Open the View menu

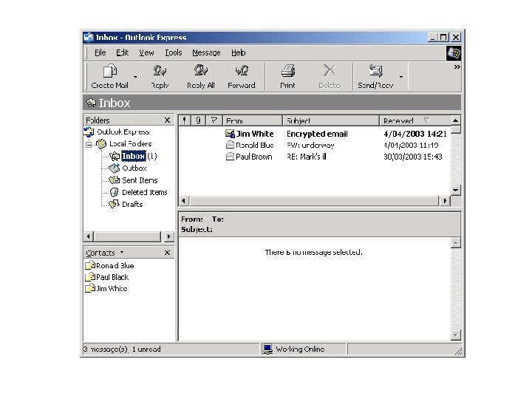(x=146, y=52)
